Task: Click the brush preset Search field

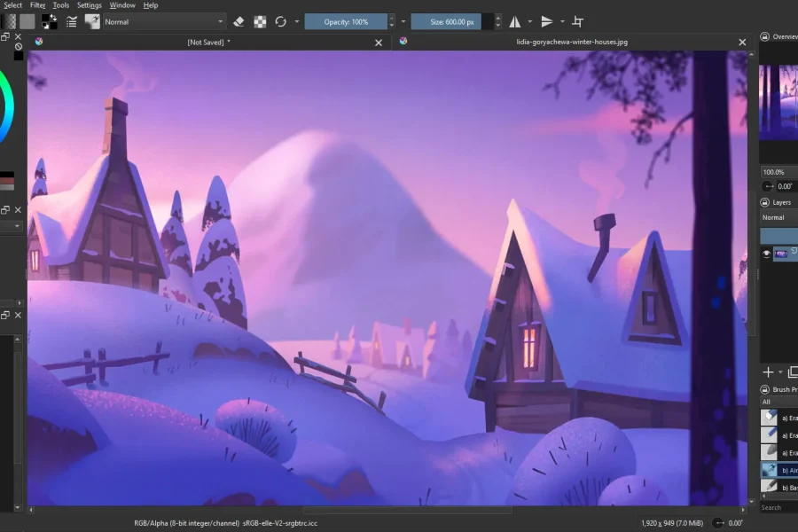Action: point(778,507)
